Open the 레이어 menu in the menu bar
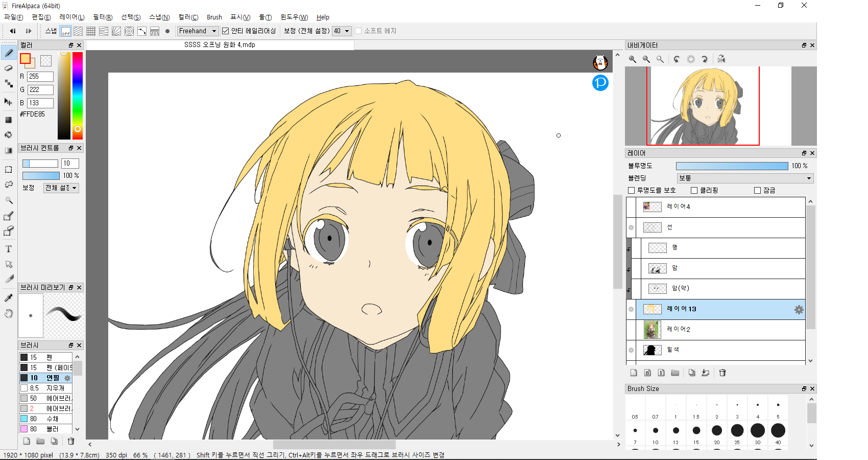Screen dimensions: 868x460 point(71,17)
